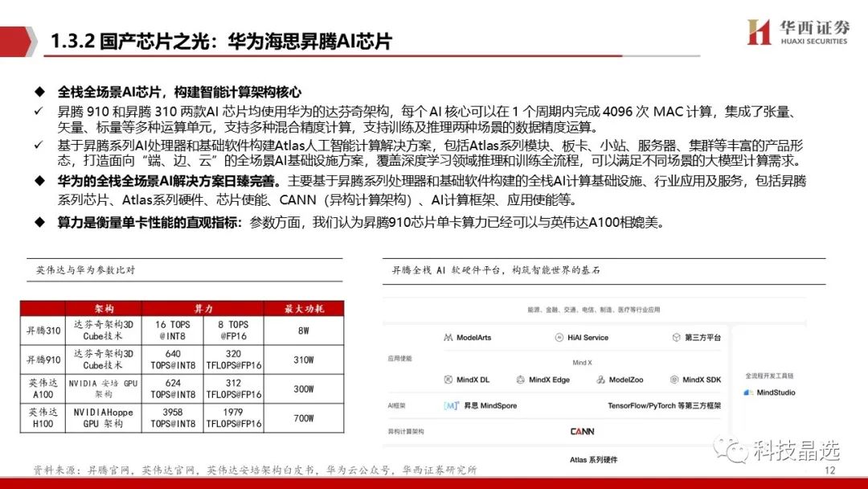This screenshot has width=868, height=489.
Task: Click the Atlas 系列硬件 label
Action: 593,459
